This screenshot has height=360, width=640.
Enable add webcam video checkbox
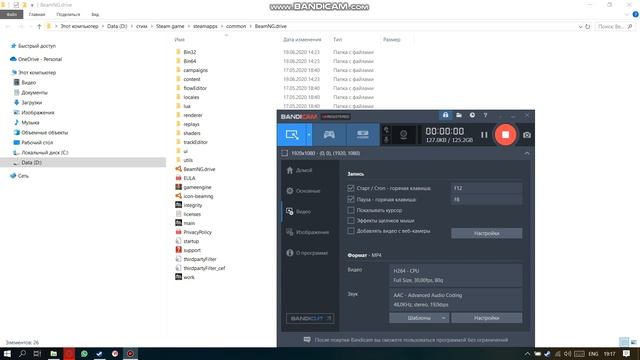click(351, 231)
